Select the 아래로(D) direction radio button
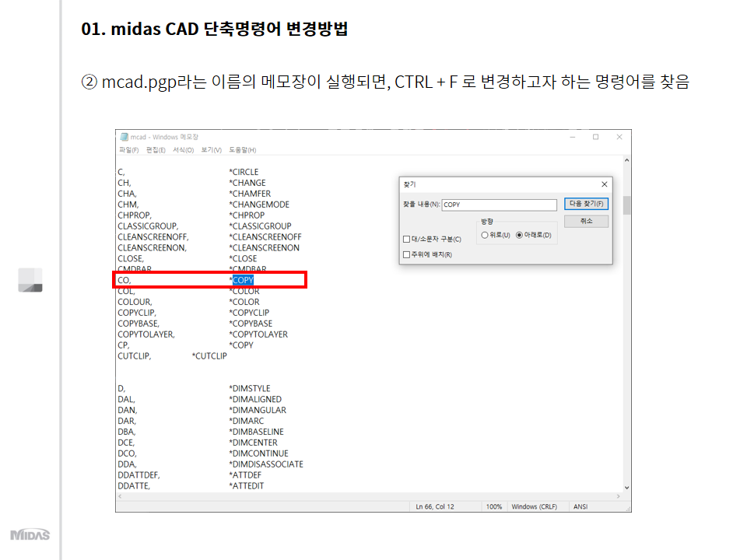The image size is (747, 560). pos(519,235)
